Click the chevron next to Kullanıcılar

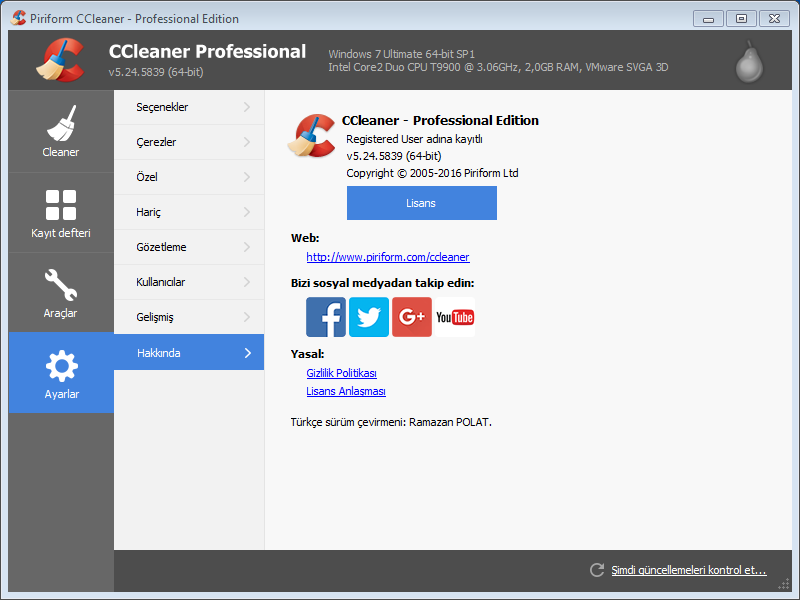[x=247, y=282]
